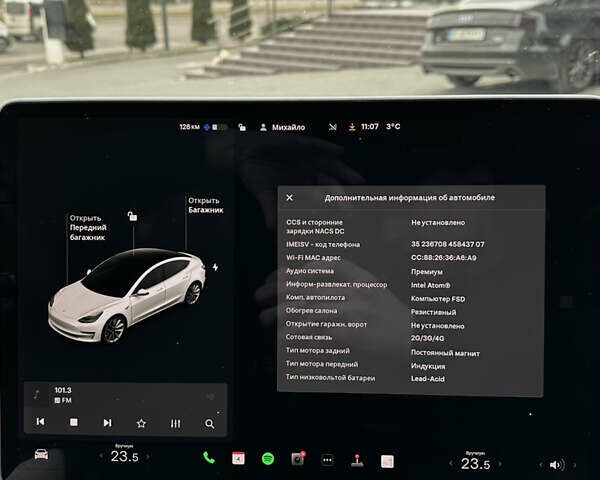Tap the white Model 3 car image
The width and height of the screenshot is (600, 480).
click(x=126, y=296)
